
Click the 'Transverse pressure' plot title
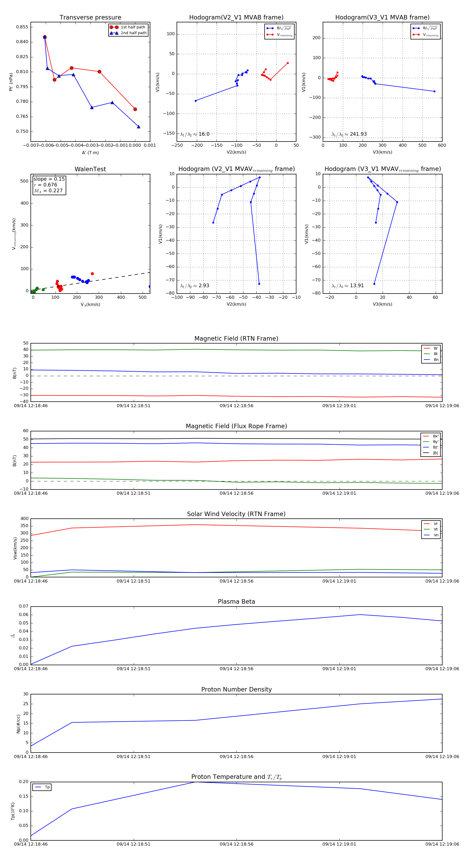tap(90, 18)
